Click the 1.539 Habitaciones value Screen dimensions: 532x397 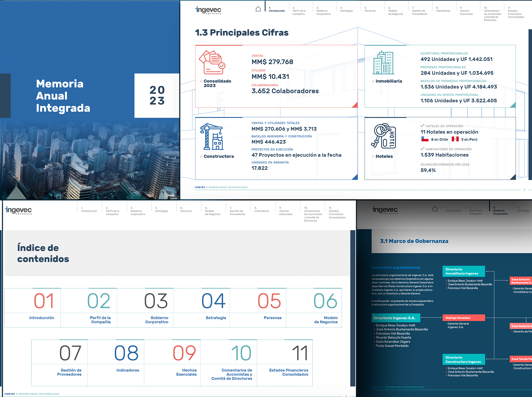click(444, 155)
